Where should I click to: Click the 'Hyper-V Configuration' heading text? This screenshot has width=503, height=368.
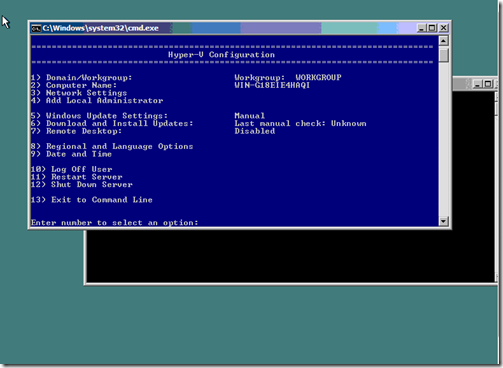click(x=221, y=55)
